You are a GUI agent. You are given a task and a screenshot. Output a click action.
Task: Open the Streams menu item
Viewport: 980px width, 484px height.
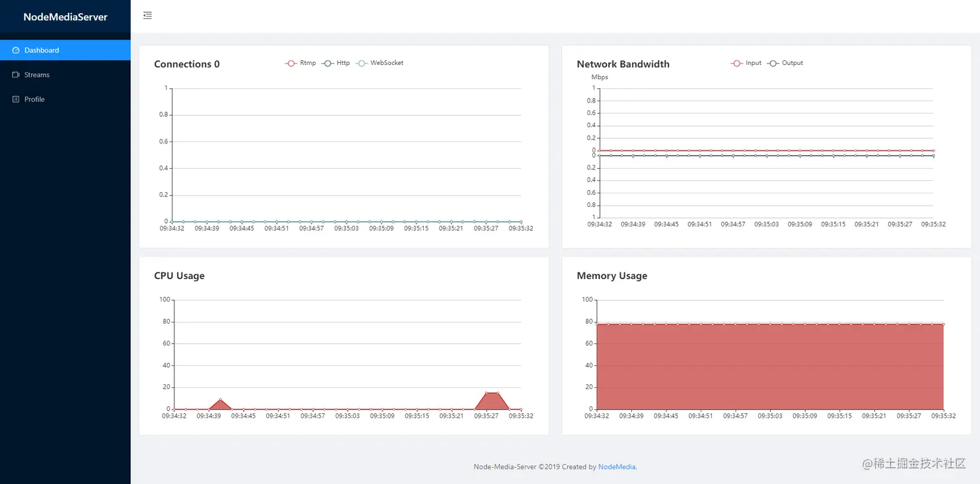(37, 75)
